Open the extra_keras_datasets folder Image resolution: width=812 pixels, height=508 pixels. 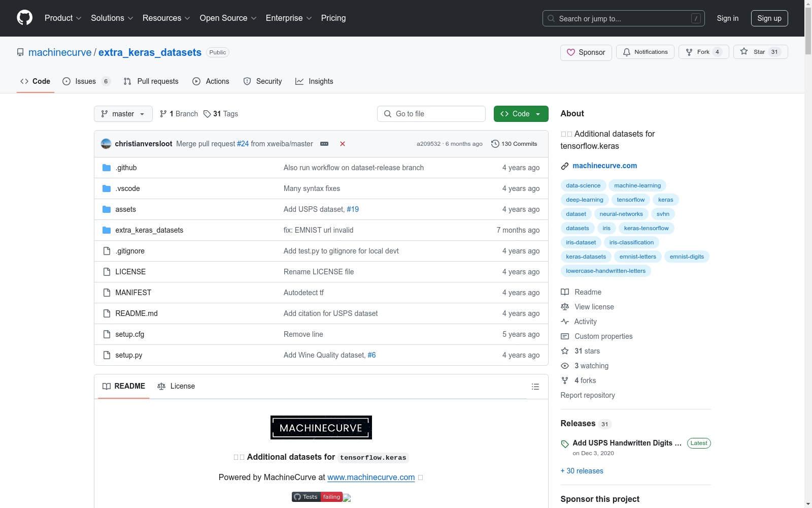coord(149,230)
